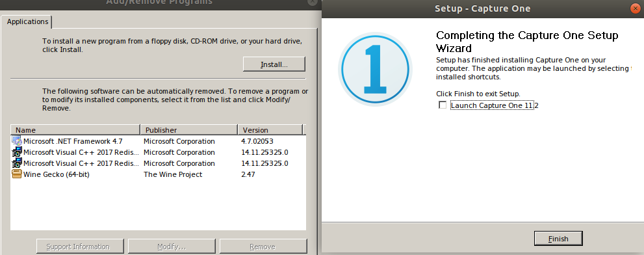
Task: Click version 2.47 cell
Action: (248, 174)
